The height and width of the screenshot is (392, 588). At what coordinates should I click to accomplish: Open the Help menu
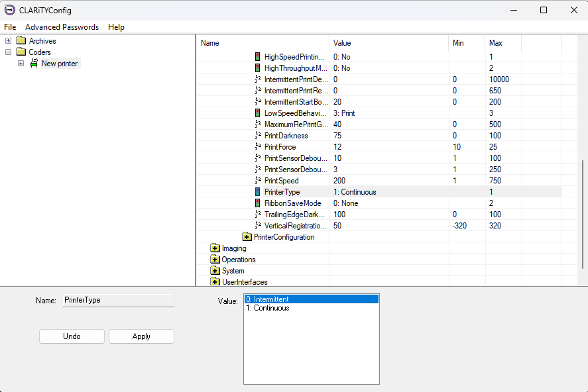tap(116, 27)
